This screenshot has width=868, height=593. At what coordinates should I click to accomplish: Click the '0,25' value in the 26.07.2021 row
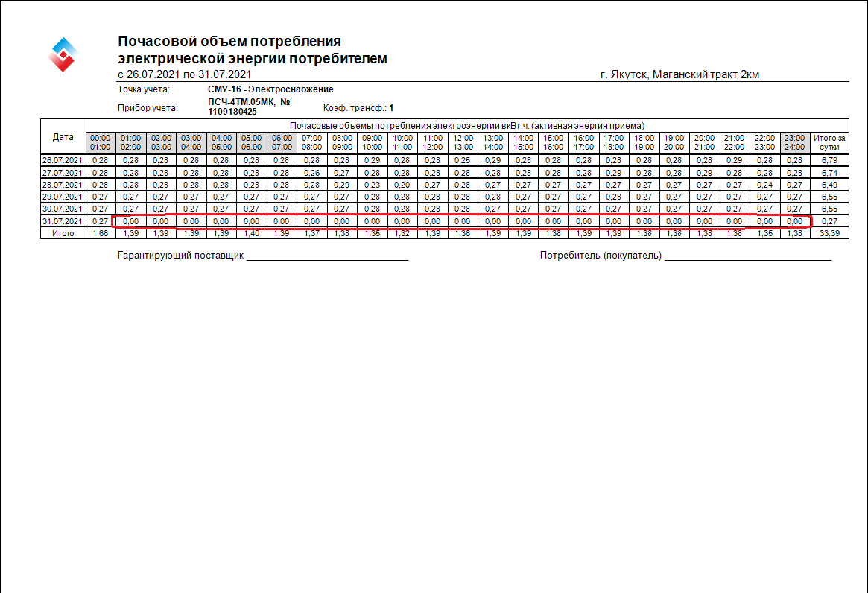462,161
